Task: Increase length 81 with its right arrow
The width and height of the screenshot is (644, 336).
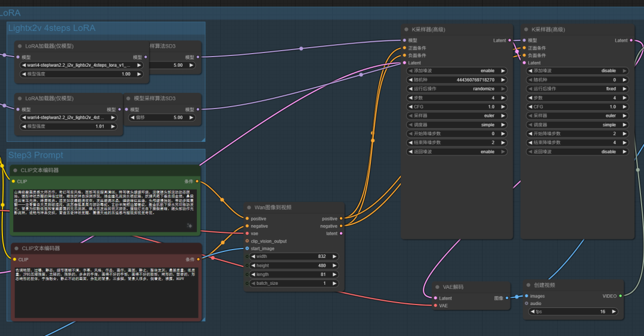Action: (335, 275)
